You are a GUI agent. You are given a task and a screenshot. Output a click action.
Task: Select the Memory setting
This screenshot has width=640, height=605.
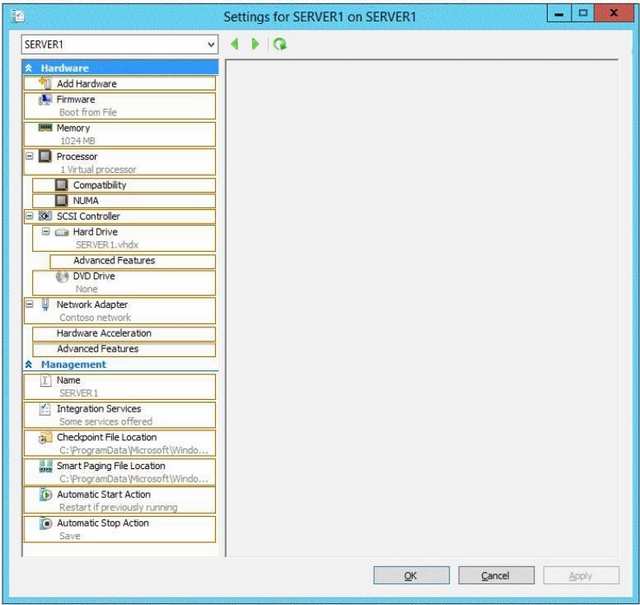coord(120,134)
